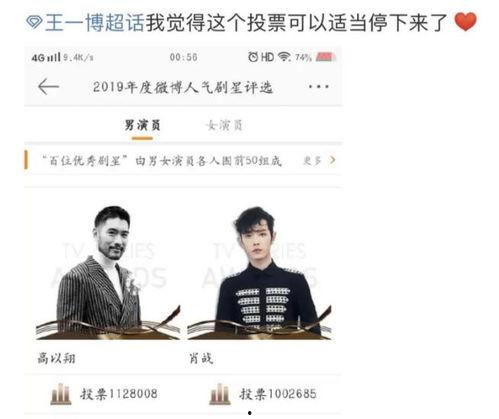Click the red heart emoji

[466, 22]
